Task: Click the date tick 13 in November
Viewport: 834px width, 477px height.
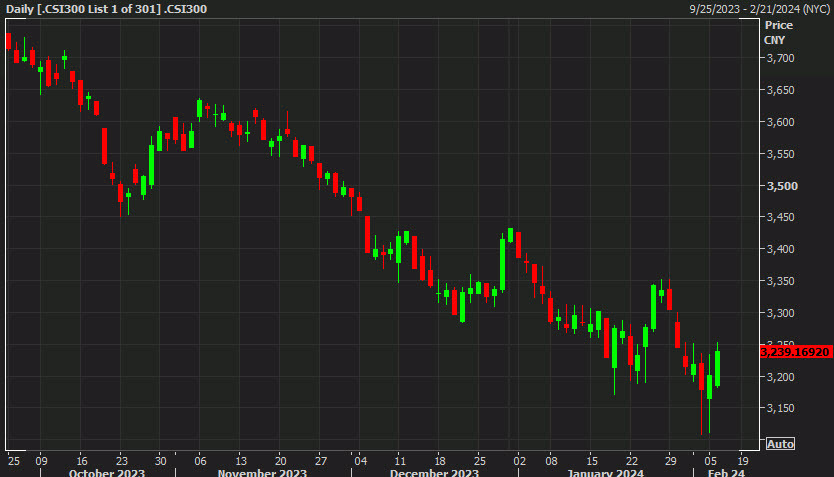Action: [241, 461]
